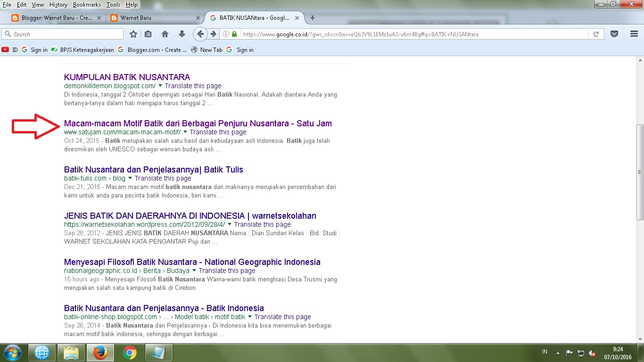This screenshot has height=362, width=644.
Task: Close the BATIK NUSANtara Google tab
Action: (297, 18)
